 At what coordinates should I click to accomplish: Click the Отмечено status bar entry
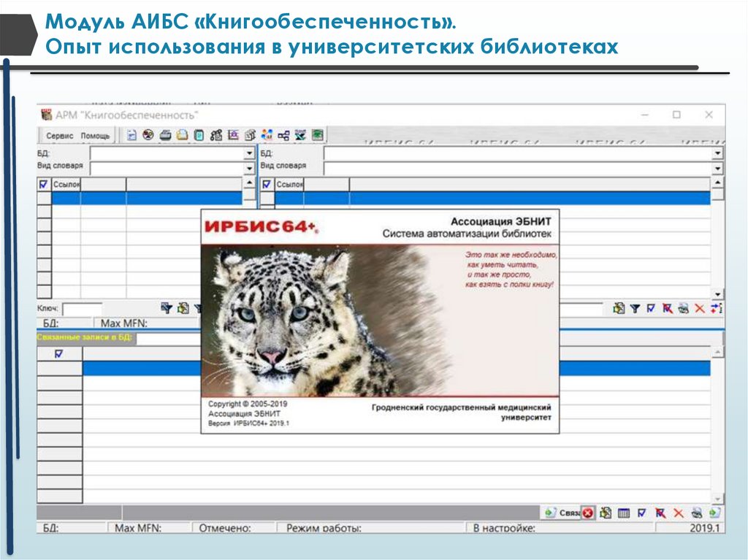click(x=225, y=528)
